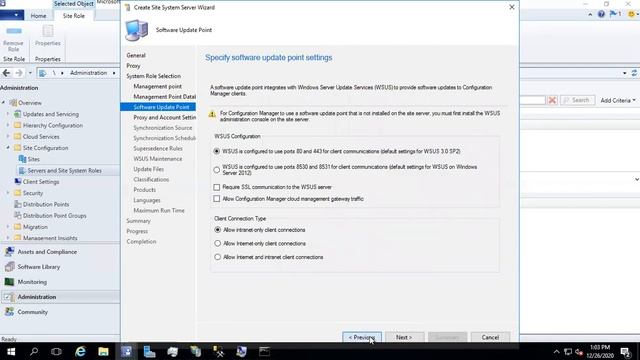
Task: Click the feedback smiley icon
Action: 632,14
